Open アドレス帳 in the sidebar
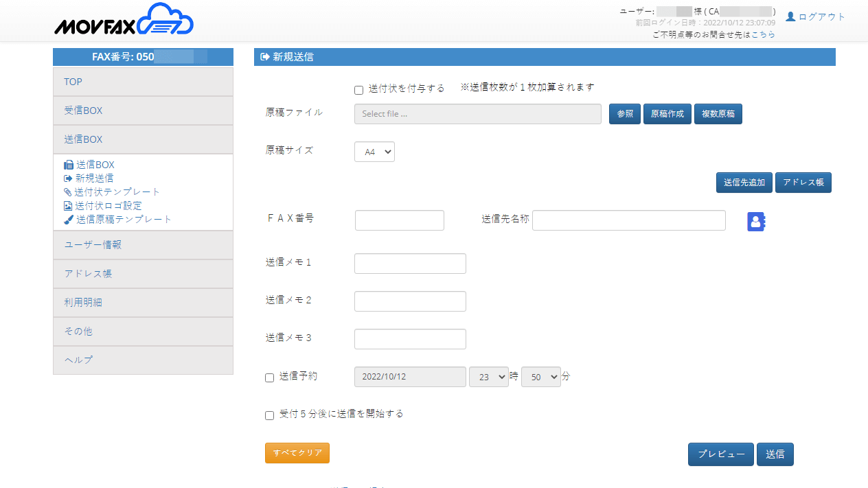 (x=143, y=273)
